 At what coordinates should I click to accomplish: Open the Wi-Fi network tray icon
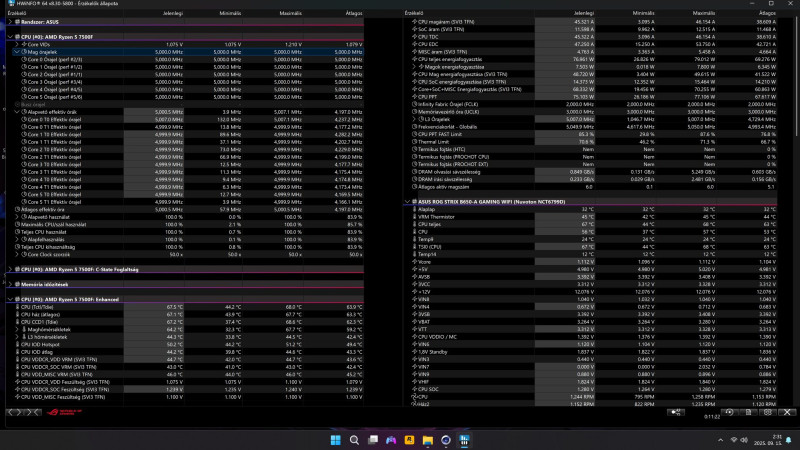[734, 440]
